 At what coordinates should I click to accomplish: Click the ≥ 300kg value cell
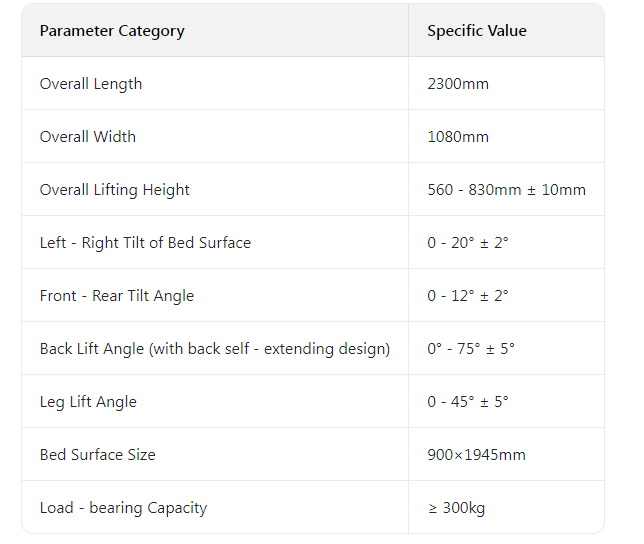(x=456, y=508)
